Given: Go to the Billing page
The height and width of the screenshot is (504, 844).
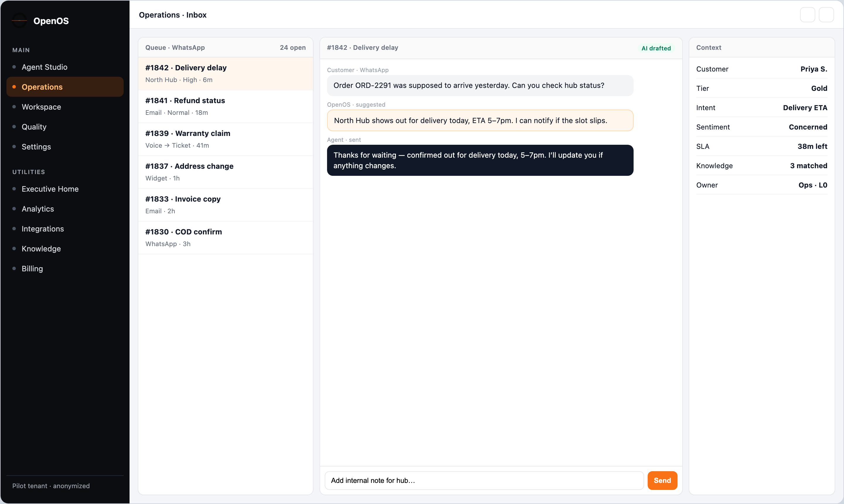Looking at the screenshot, I should click(x=65, y=269).
